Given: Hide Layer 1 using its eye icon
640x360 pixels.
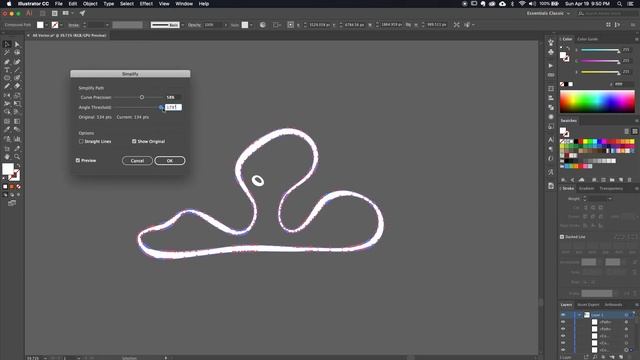Looking at the screenshot, I should coord(563,315).
